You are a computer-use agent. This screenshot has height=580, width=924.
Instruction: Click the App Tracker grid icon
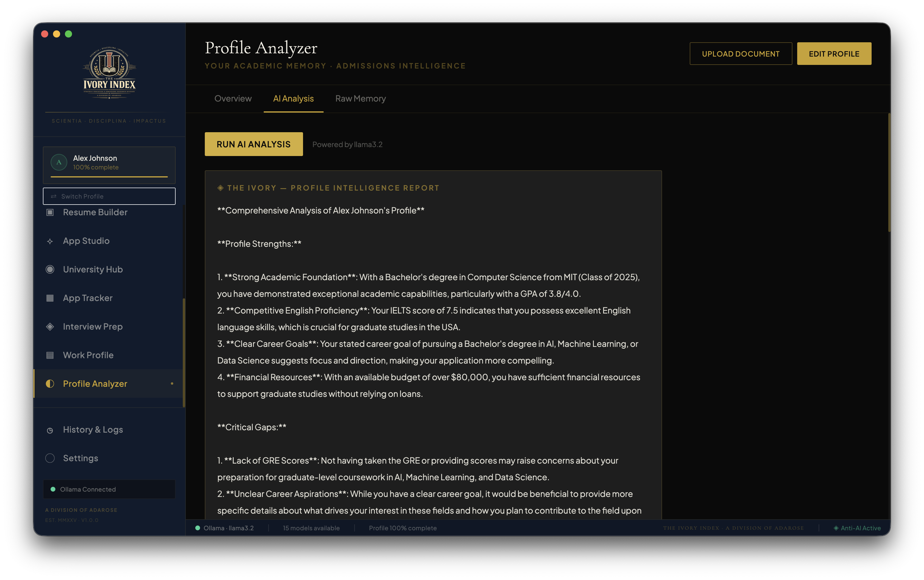point(50,298)
